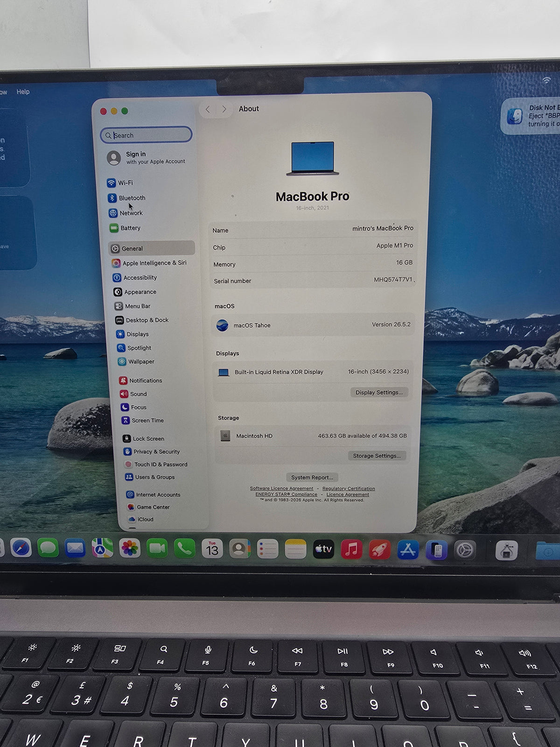Launch FaceTime from the Dock
Image resolution: width=560 pixels, height=747 pixels.
point(157,549)
